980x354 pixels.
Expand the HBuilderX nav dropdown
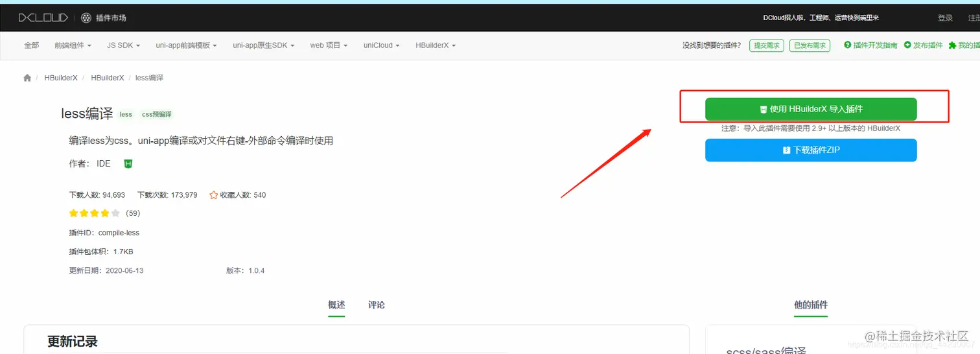click(x=436, y=45)
